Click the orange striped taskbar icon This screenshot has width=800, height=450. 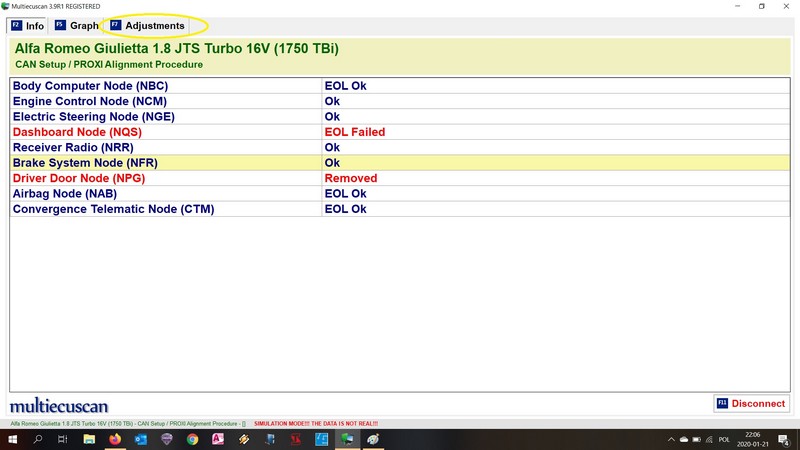point(244,439)
